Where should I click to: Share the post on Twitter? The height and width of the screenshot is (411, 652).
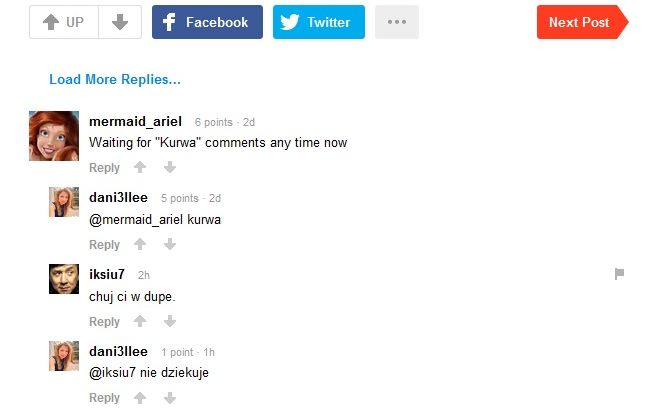click(318, 22)
